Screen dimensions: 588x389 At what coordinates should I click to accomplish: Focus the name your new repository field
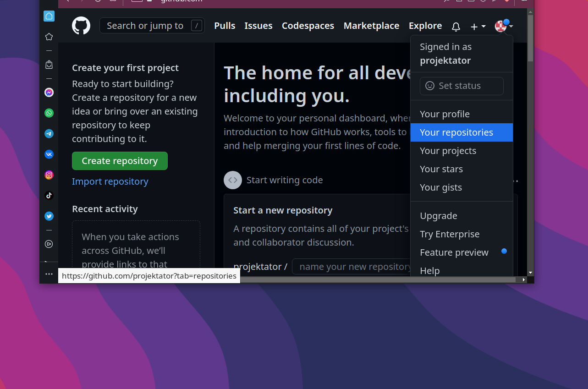coord(352,267)
